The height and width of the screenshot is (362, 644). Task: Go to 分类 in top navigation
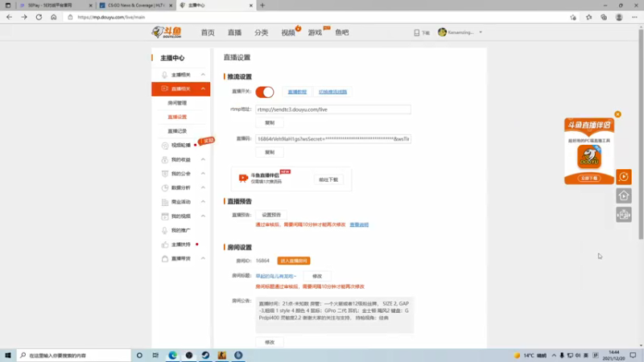coord(261,32)
